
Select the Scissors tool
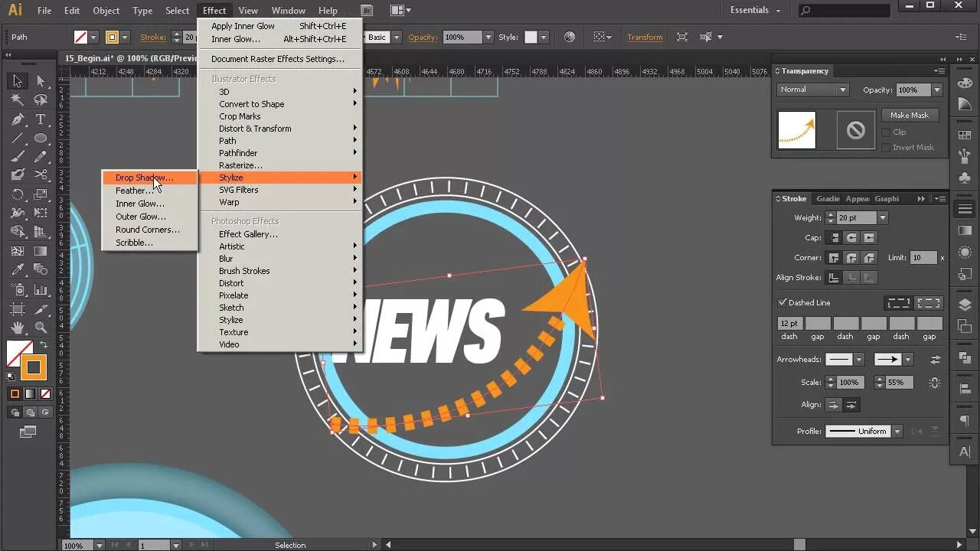[x=41, y=175]
